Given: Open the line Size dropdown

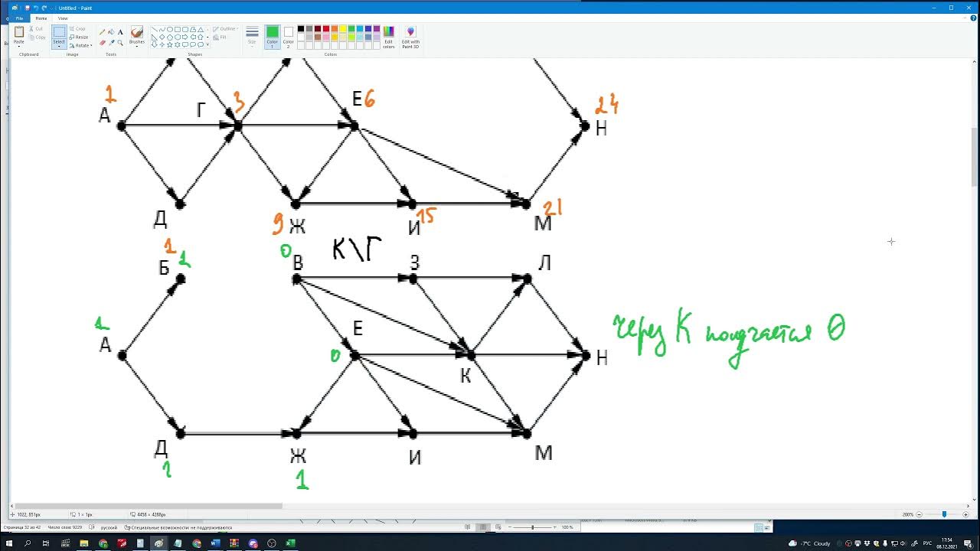Looking at the screenshot, I should click(252, 35).
